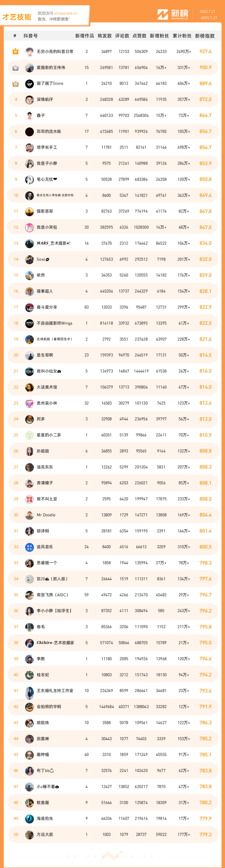This screenshot has width=225, height=868.
Task: Open the 无穷小亮的科普日常 avatar
Action: (x=29, y=52)
